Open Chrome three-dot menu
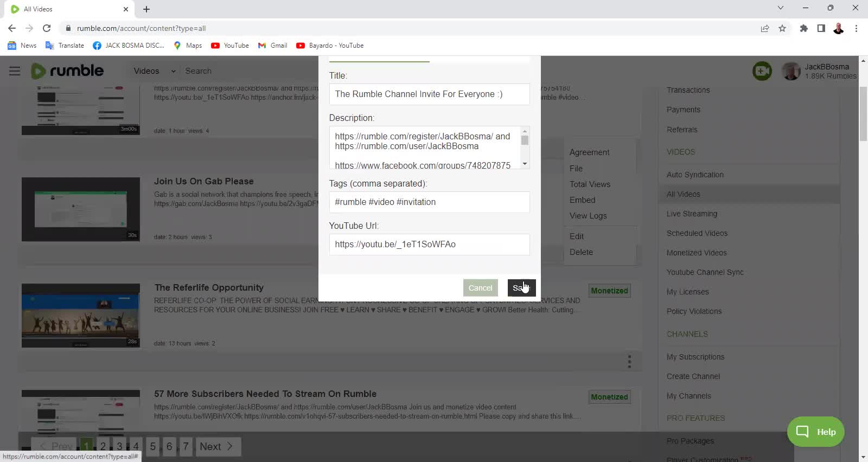Viewport: 868px width, 462px height. (856, 28)
